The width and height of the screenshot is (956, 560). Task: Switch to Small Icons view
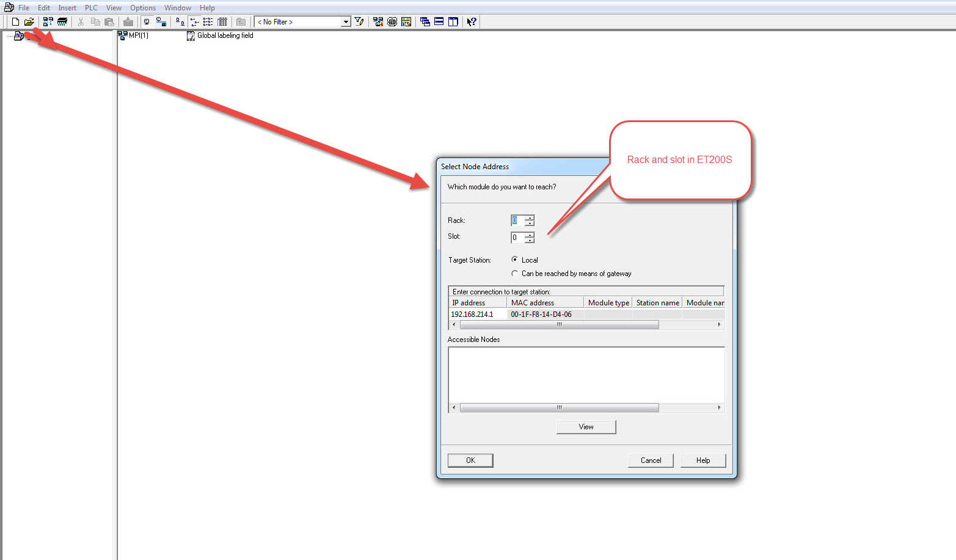(194, 22)
